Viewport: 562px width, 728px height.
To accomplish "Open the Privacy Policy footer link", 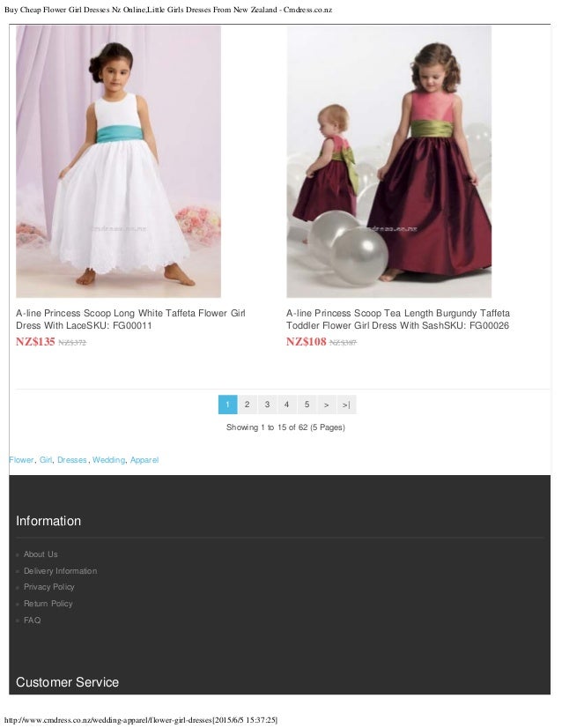I will [49, 587].
